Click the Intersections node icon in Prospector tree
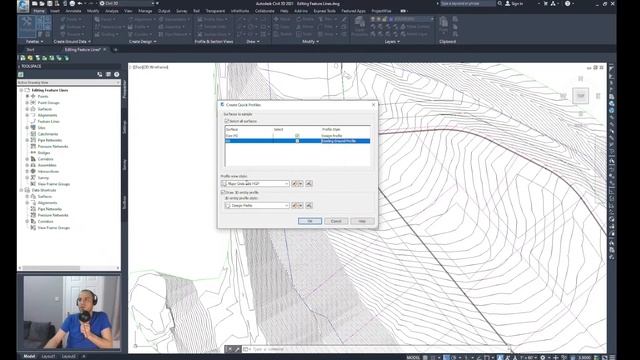The image size is (640, 360). point(33,171)
